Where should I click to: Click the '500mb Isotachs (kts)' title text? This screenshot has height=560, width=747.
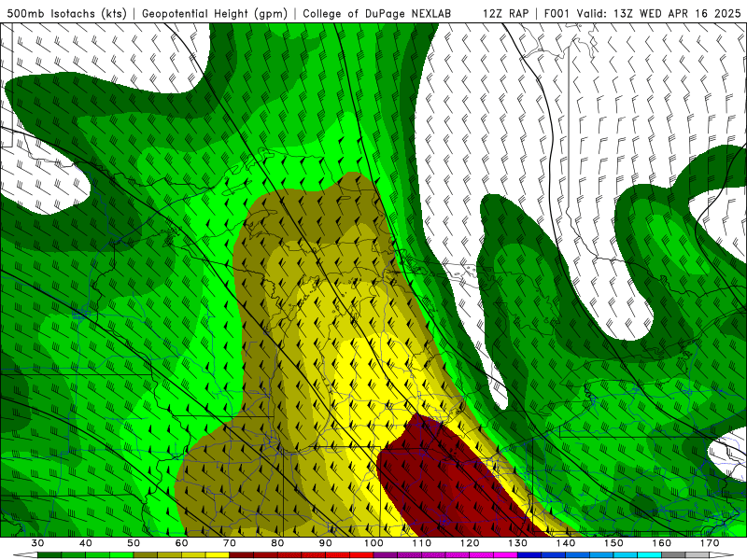pyautogui.click(x=66, y=13)
